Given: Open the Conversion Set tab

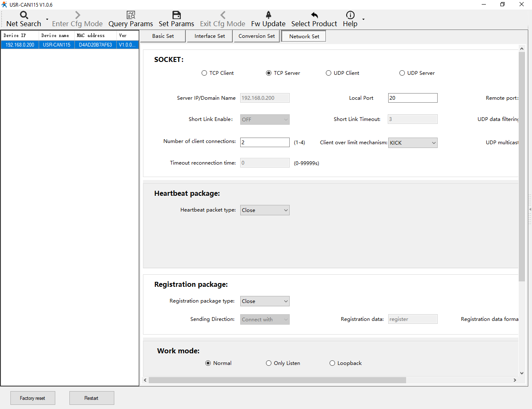Looking at the screenshot, I should (256, 36).
